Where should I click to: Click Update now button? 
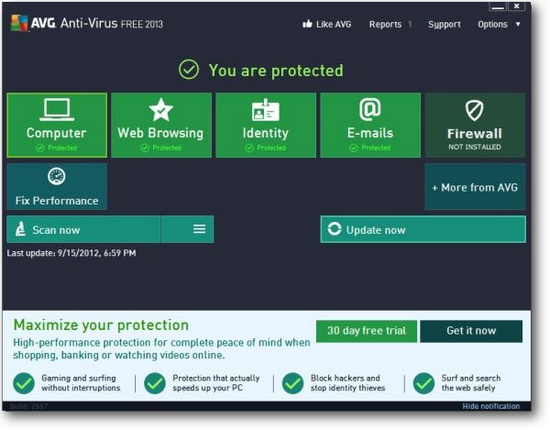(423, 229)
